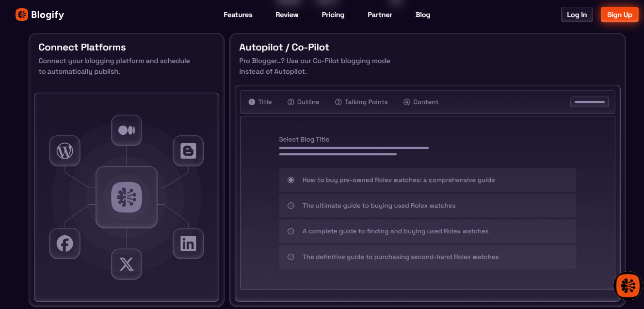Screen dimensions: 644x309
Task: Open the Features menu item
Action: (238, 15)
